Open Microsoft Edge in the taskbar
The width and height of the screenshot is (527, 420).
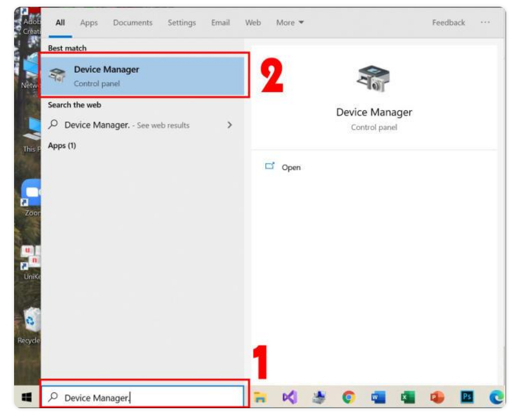click(495, 397)
